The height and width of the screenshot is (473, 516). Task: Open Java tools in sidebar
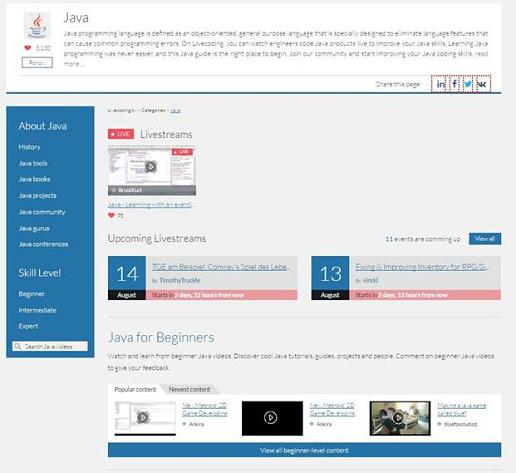(33, 163)
